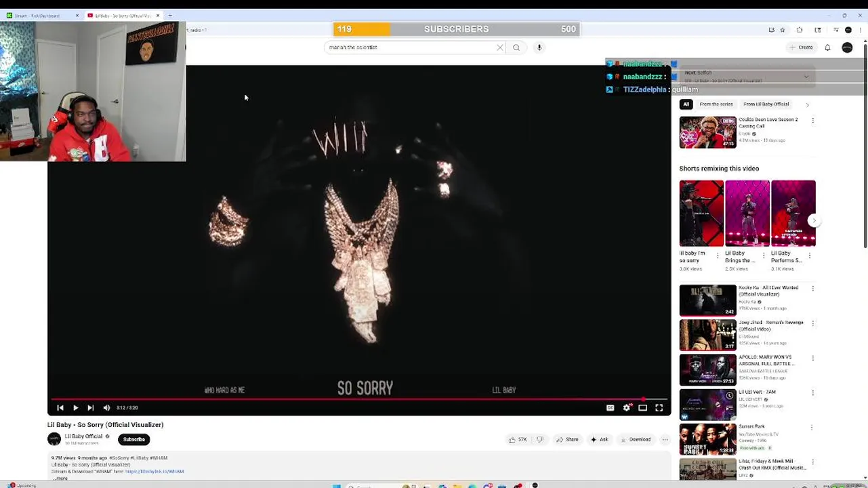Open the 'All I Ever Wanted' video thumbnail
This screenshot has width=868, height=488.
pos(707,300)
